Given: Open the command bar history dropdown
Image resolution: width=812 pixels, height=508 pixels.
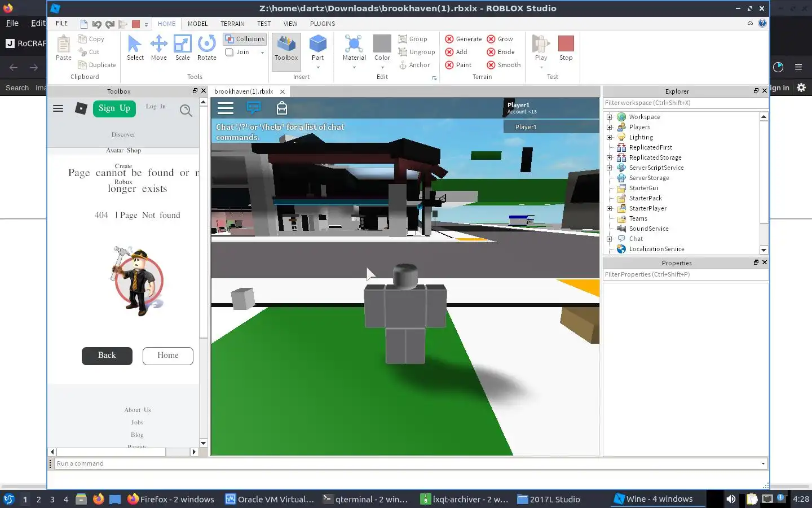Looking at the screenshot, I should [x=763, y=464].
